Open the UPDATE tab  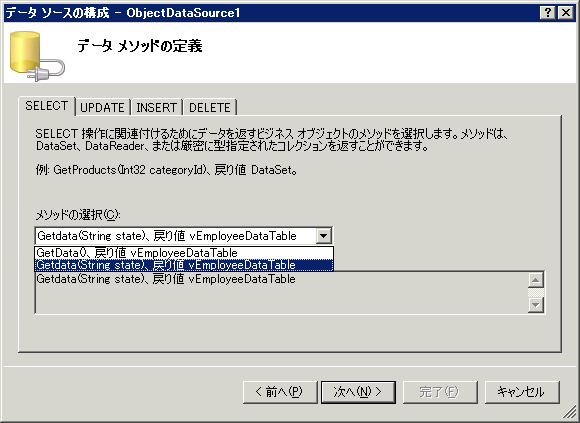point(102,108)
